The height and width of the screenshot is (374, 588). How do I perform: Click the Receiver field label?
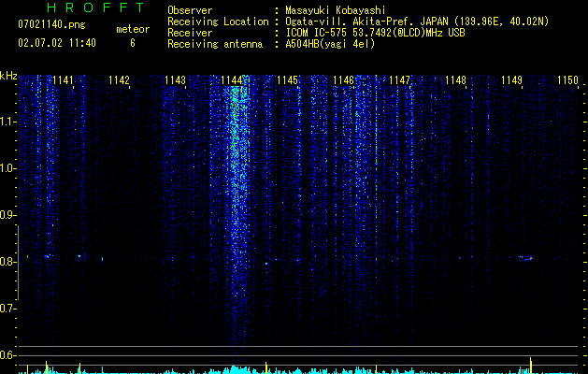point(190,33)
